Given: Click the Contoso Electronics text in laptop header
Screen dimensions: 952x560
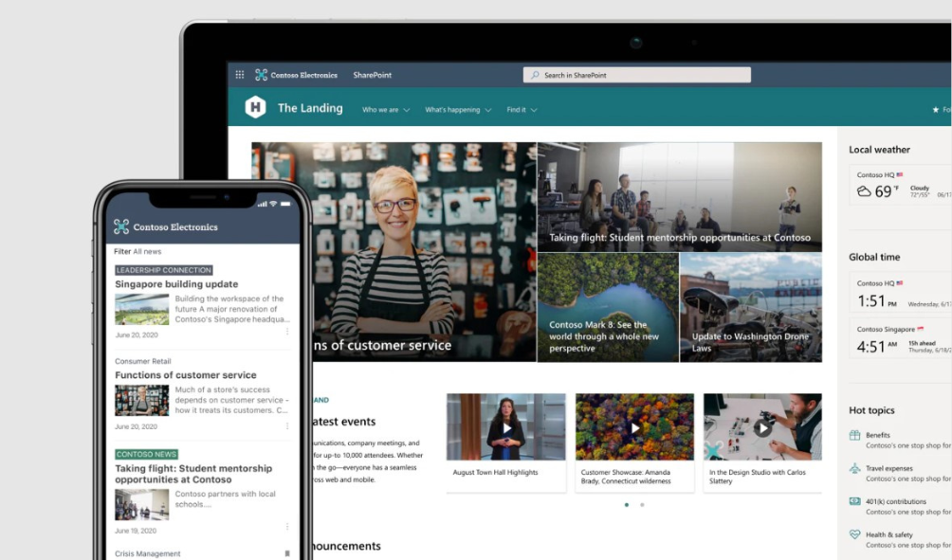Looking at the screenshot, I should pos(304,75).
